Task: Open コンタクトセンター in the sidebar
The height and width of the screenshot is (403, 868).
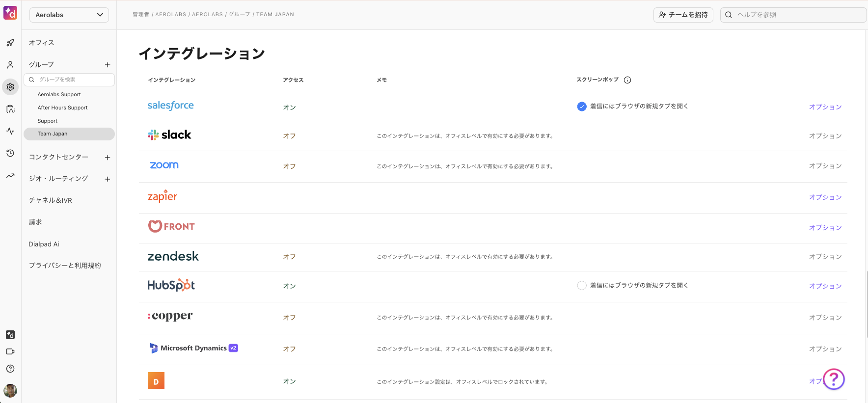Action: coord(58,157)
